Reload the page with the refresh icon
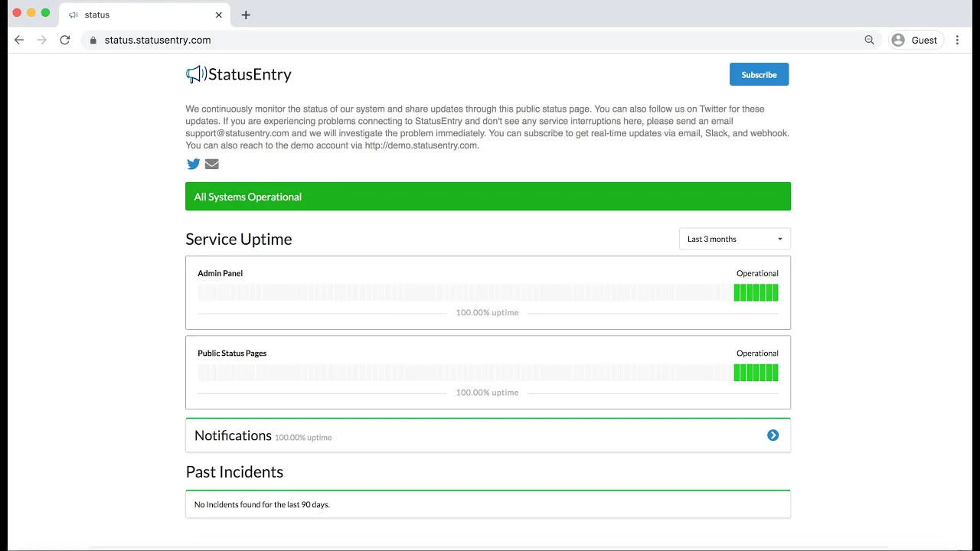 pos(65,40)
